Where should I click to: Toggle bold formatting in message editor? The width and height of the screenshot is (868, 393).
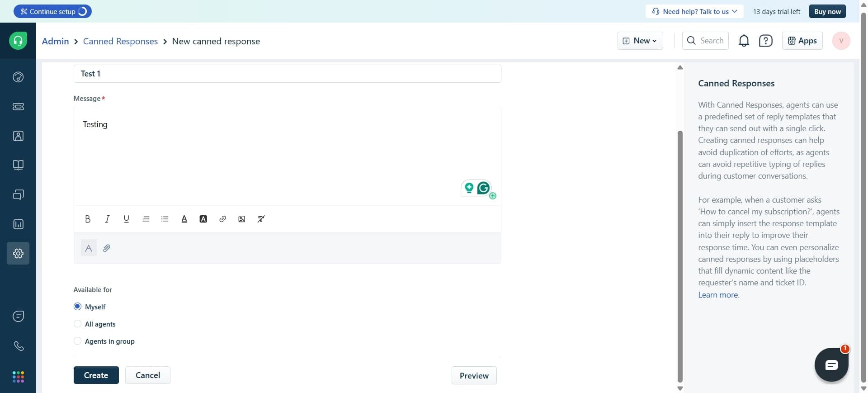(88, 219)
